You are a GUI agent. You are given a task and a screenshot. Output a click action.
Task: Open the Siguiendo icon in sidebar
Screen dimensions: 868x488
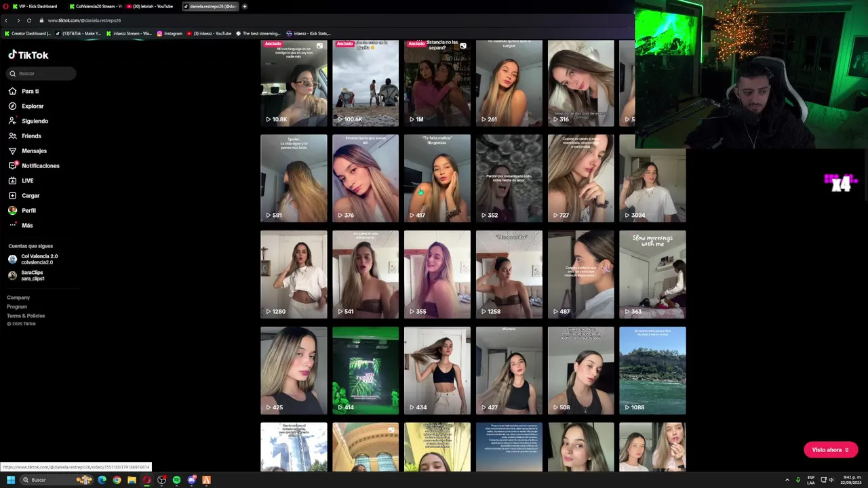point(12,121)
